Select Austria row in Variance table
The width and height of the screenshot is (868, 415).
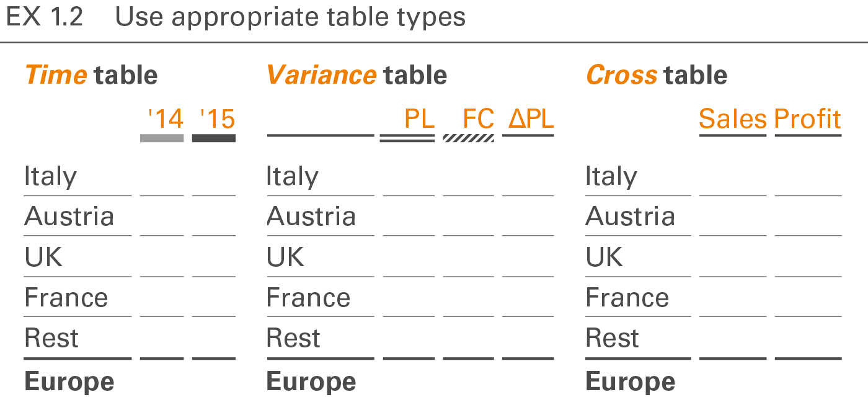tap(311, 216)
